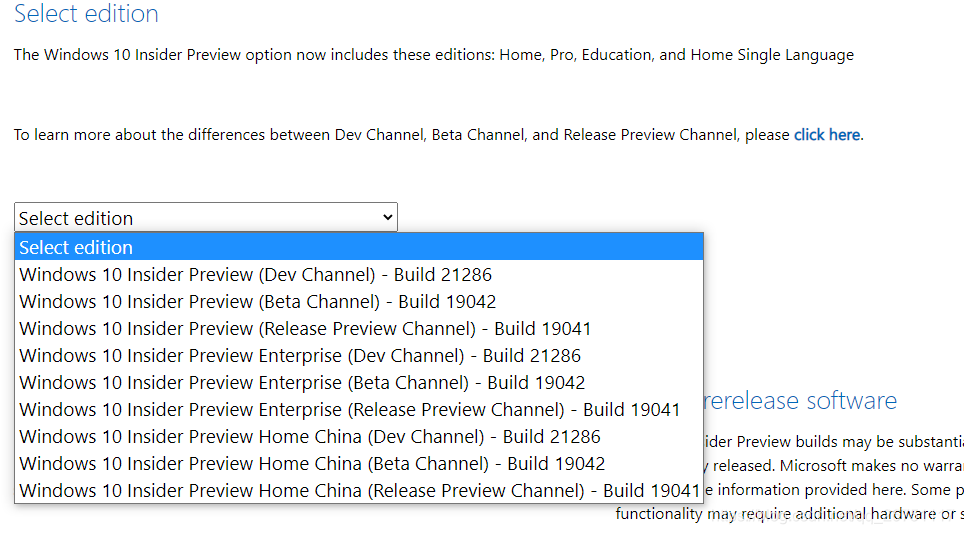Pick Enterprise (Release Preview Channel) Build 19041
The width and height of the screenshot is (964, 534).
(x=359, y=409)
